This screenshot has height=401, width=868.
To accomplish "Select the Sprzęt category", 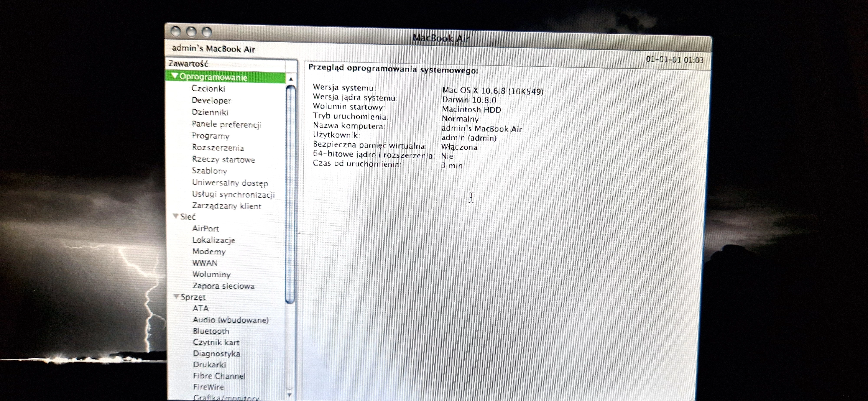I will (193, 297).
